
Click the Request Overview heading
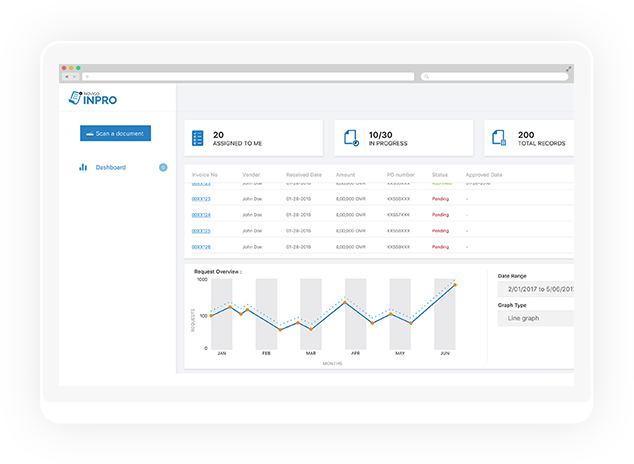click(218, 272)
